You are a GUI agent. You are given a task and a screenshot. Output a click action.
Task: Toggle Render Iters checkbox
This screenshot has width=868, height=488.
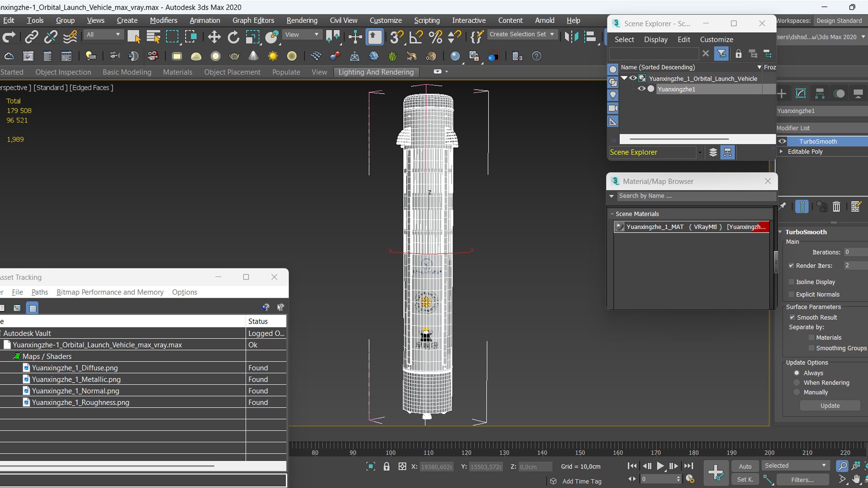click(x=791, y=266)
